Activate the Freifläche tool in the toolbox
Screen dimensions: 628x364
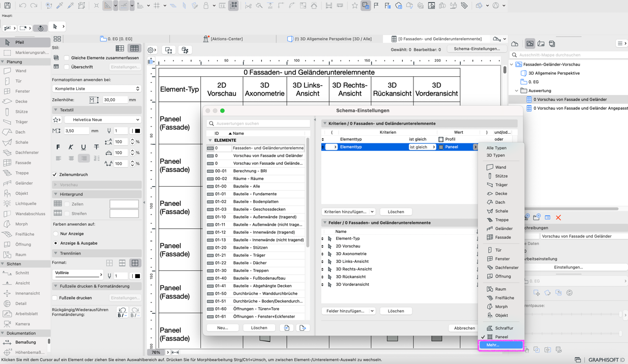(25, 234)
